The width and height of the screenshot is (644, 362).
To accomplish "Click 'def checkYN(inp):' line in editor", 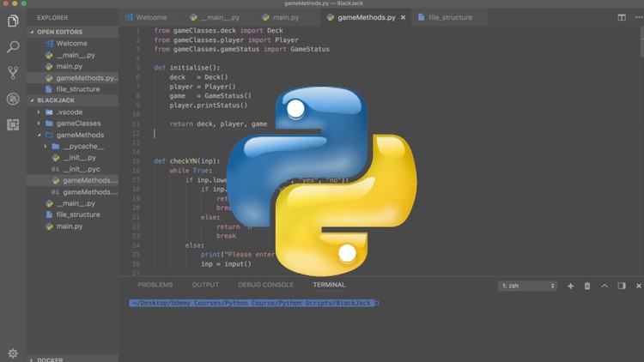I will click(x=187, y=161).
